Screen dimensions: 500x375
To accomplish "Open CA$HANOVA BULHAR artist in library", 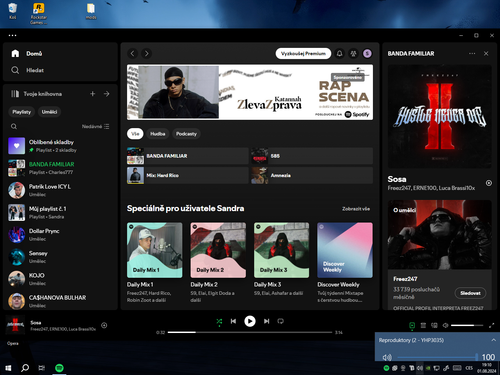I will point(60,301).
